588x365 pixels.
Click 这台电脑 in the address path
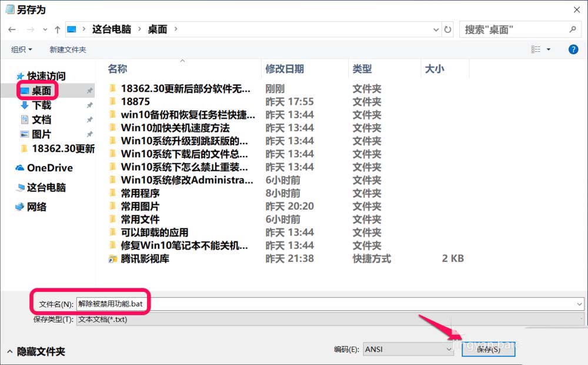[x=111, y=29]
